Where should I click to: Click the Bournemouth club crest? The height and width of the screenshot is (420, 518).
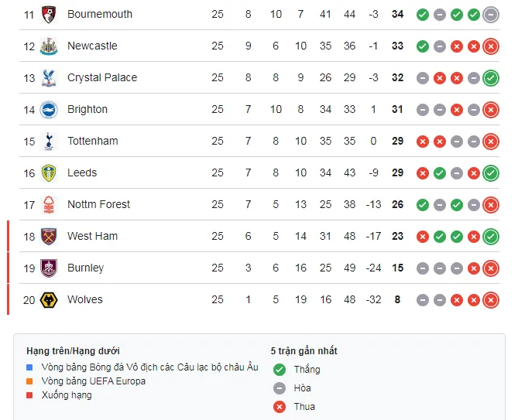tap(50, 14)
